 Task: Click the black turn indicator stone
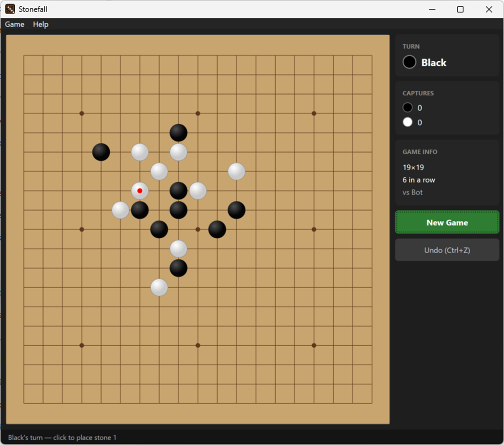[x=409, y=62]
